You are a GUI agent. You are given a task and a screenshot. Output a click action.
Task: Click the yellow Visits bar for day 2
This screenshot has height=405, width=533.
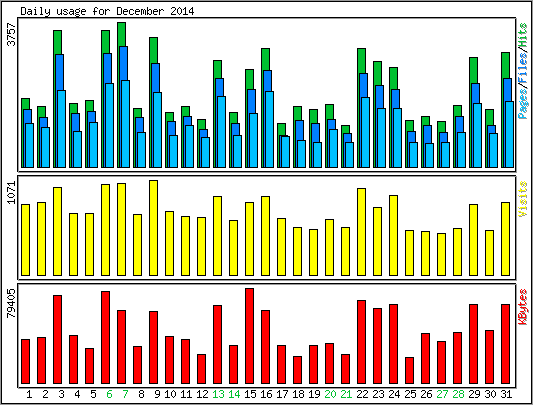pyautogui.click(x=41, y=239)
